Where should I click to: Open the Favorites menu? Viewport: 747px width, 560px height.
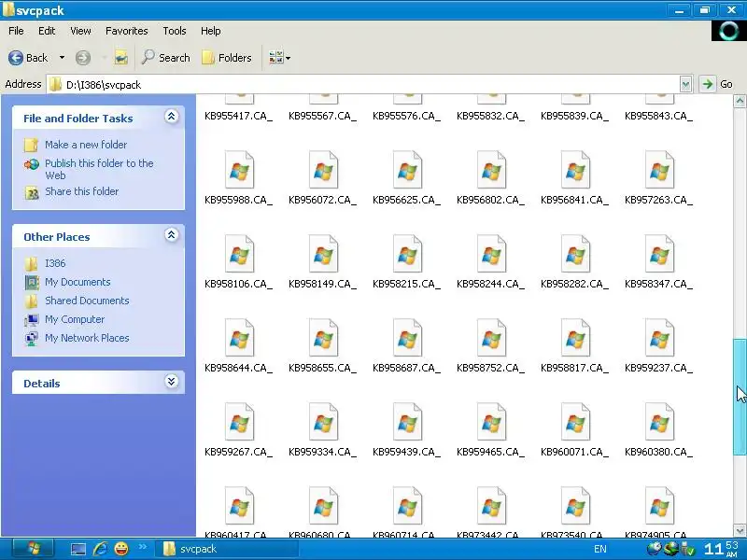click(x=127, y=31)
